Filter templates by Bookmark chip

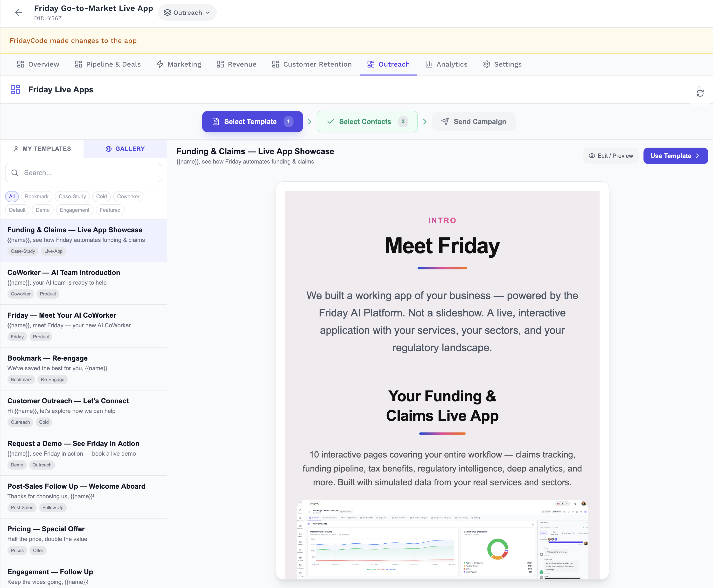tap(37, 197)
